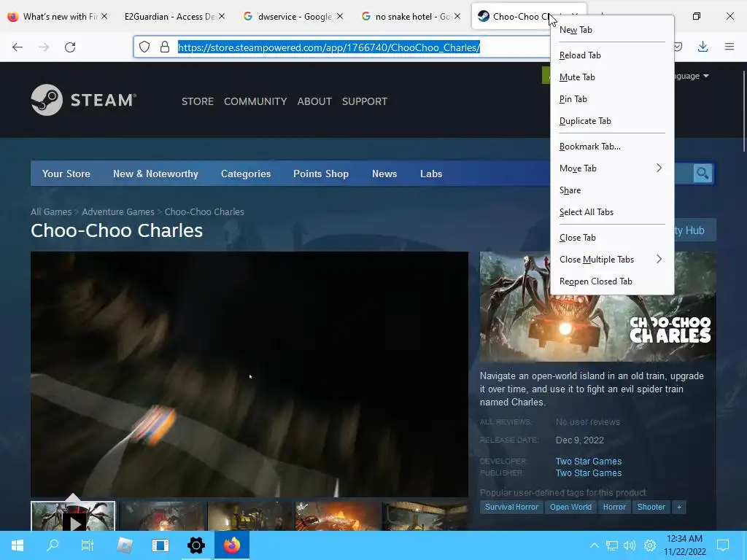Image resolution: width=747 pixels, height=560 pixels.
Task: Open the News tab in the store bar
Action: pos(384,174)
